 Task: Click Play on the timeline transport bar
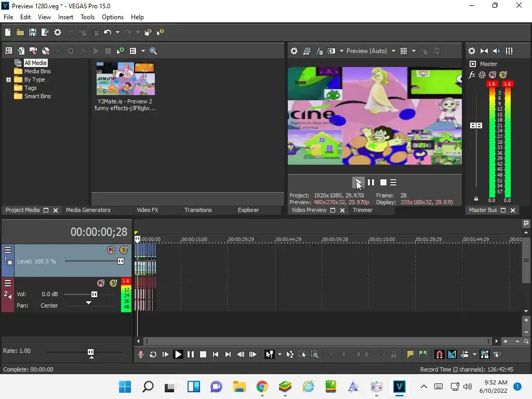[x=178, y=354]
